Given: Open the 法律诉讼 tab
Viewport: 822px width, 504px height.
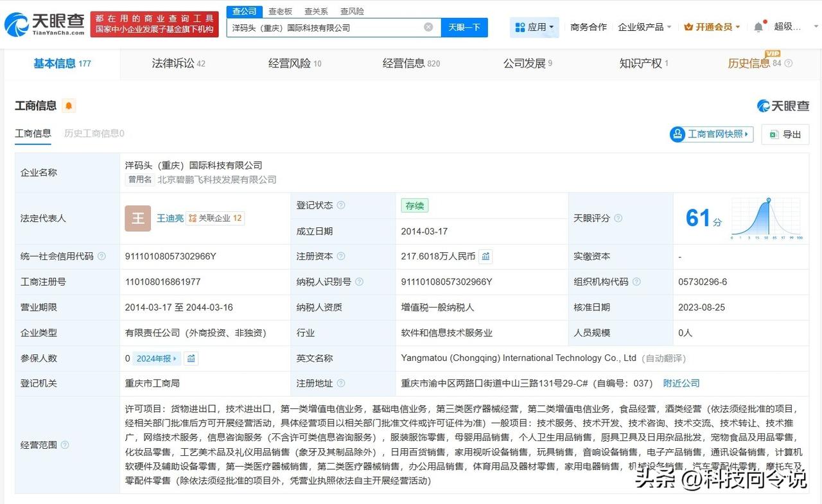Looking at the screenshot, I should click(179, 63).
